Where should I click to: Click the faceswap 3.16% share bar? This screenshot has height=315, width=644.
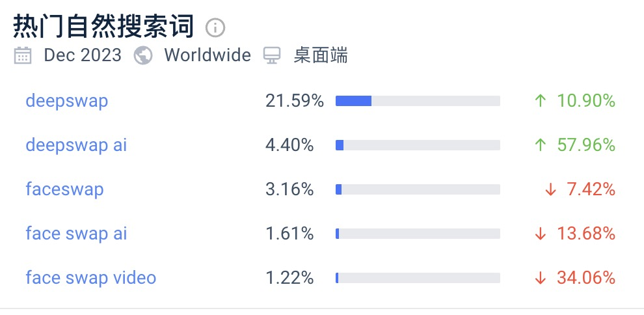click(x=418, y=189)
